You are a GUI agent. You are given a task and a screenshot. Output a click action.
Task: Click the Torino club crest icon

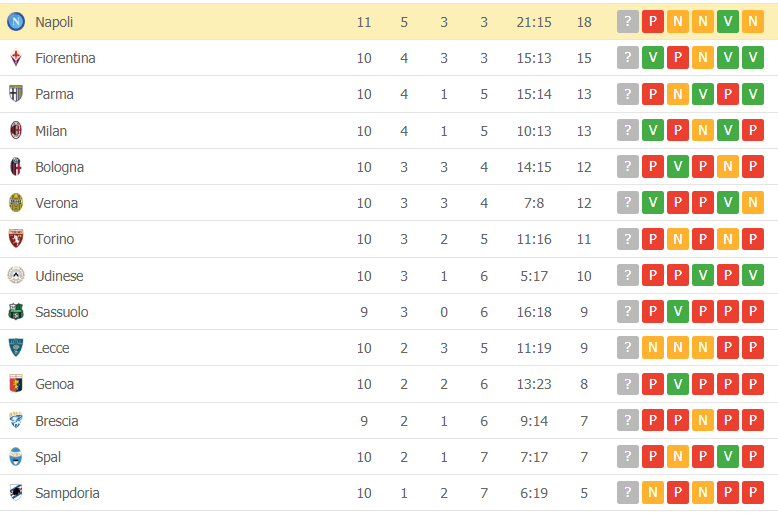[16, 239]
